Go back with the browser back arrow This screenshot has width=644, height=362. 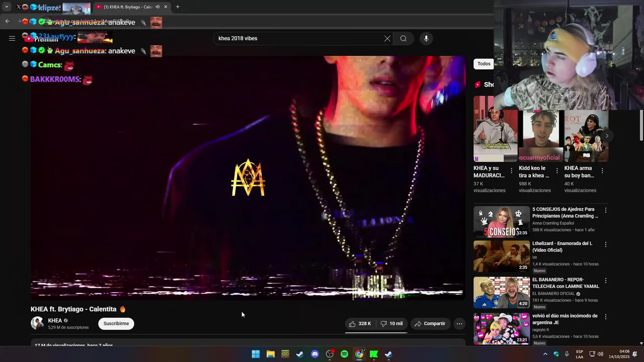coord(7,21)
